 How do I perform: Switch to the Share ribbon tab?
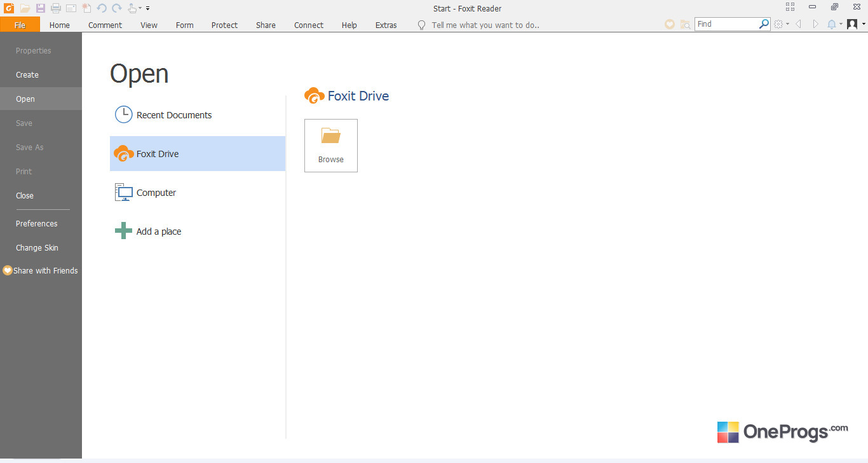[x=266, y=25]
